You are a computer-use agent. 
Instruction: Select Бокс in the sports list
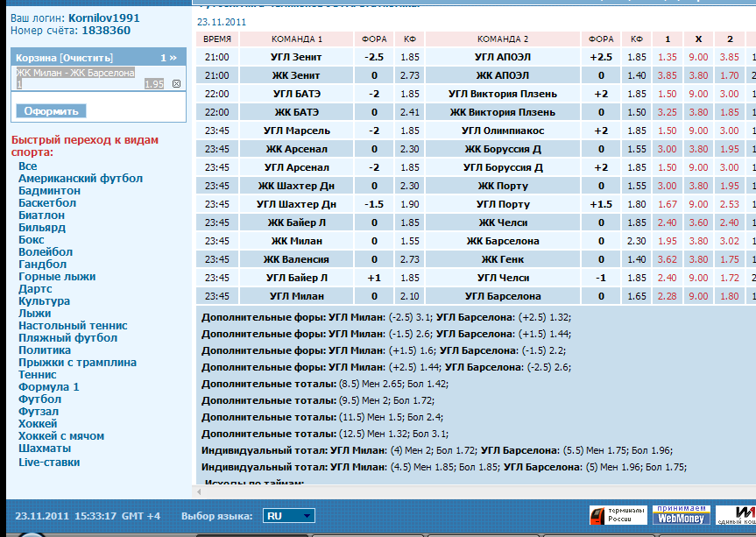pyautogui.click(x=32, y=239)
